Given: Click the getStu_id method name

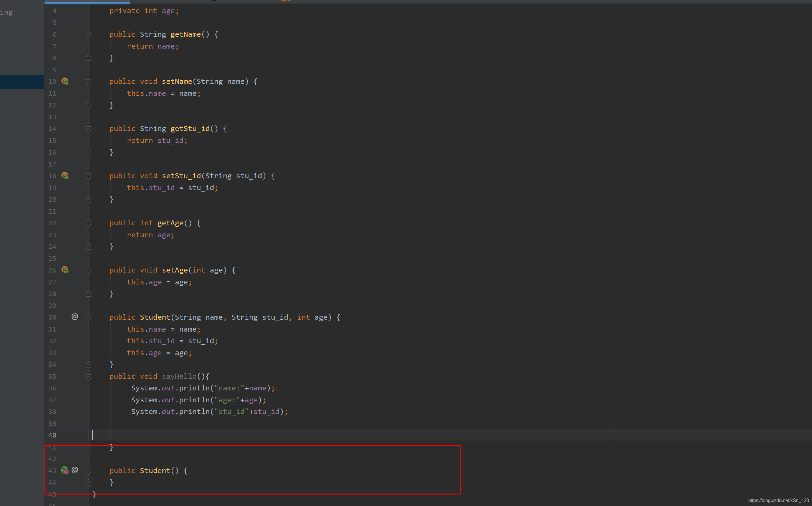Looking at the screenshot, I should [190, 129].
